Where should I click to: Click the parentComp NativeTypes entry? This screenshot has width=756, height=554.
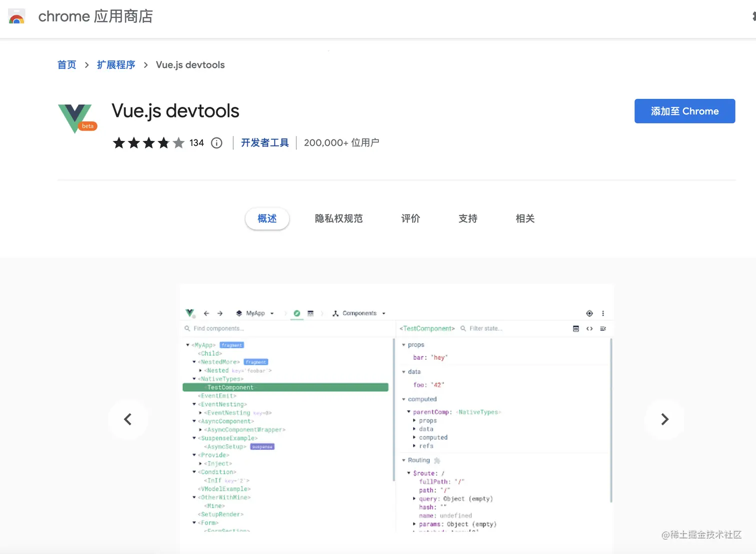[457, 412]
